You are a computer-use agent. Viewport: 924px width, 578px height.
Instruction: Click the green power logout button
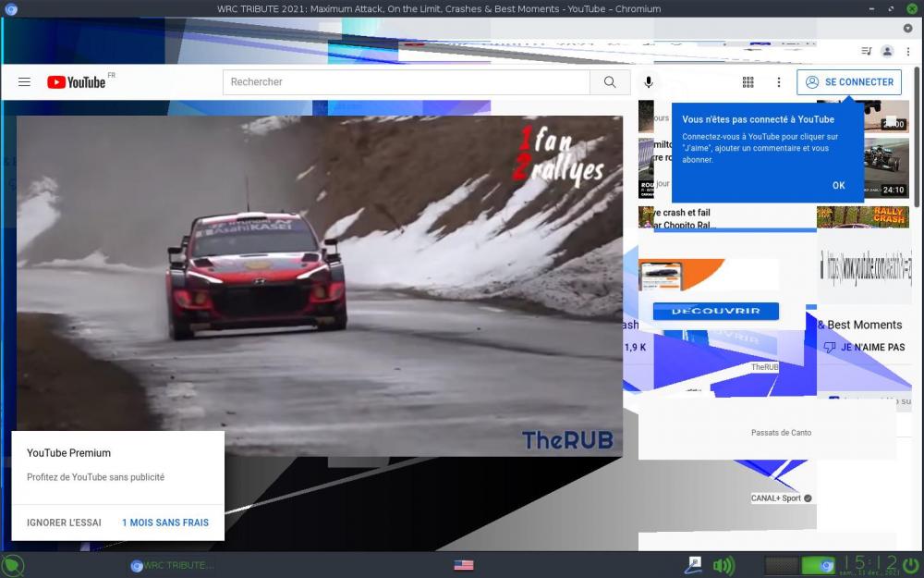pyautogui.click(x=912, y=565)
